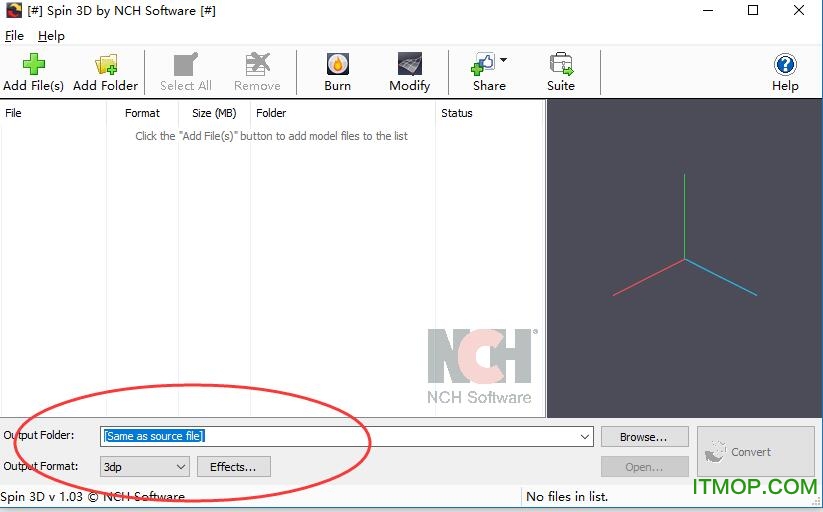This screenshot has height=512, width=823.
Task: Open the Help menu
Action: tap(51, 36)
